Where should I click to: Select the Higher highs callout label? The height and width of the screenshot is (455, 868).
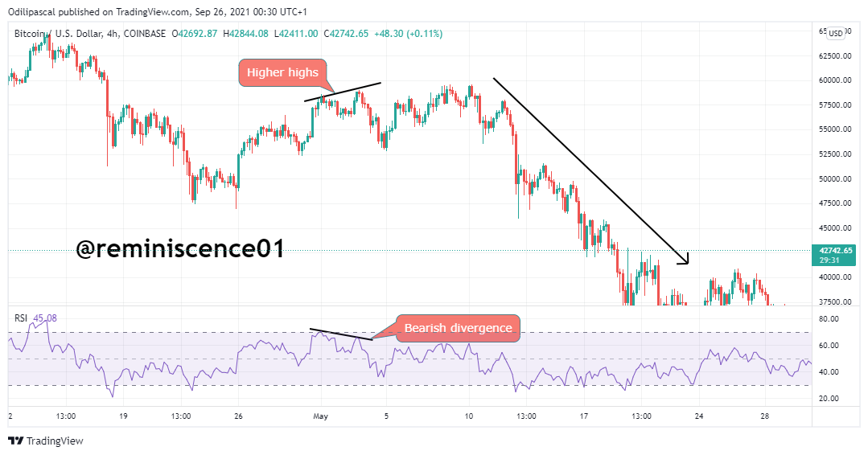282,72
